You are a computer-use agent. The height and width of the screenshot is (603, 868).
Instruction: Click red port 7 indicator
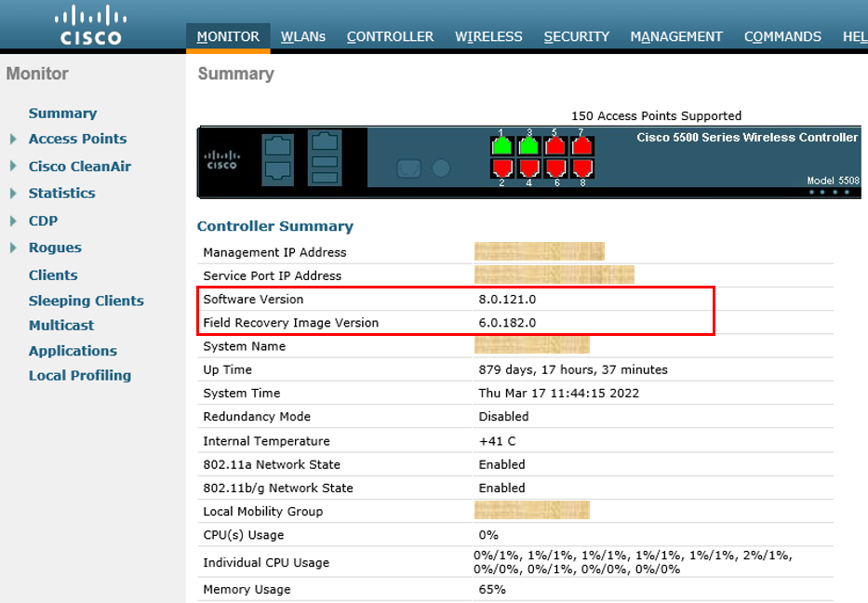(582, 146)
